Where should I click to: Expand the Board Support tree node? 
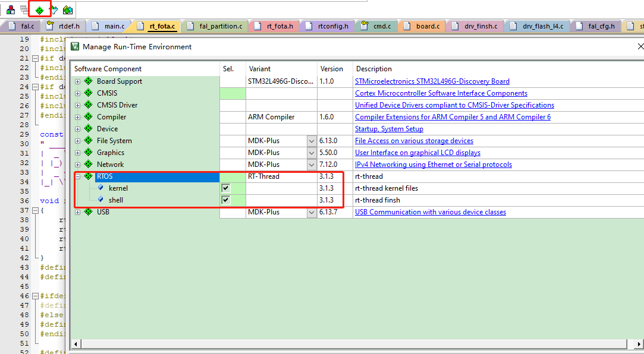(x=78, y=81)
